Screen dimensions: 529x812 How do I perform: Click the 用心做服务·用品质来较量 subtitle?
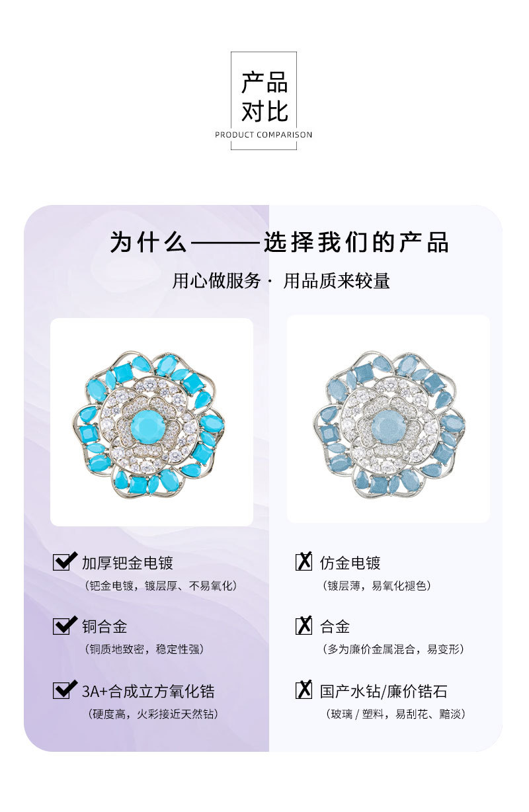point(281,280)
